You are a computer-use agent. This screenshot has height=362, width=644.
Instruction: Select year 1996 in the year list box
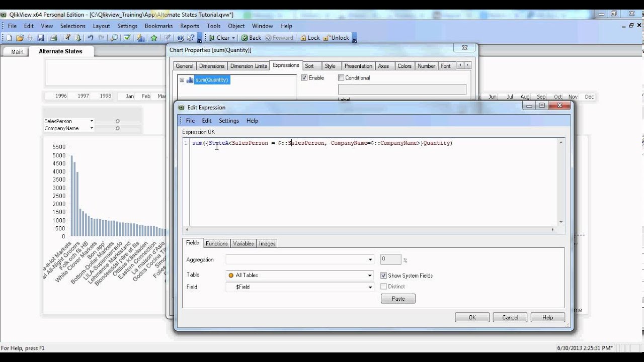click(61, 96)
